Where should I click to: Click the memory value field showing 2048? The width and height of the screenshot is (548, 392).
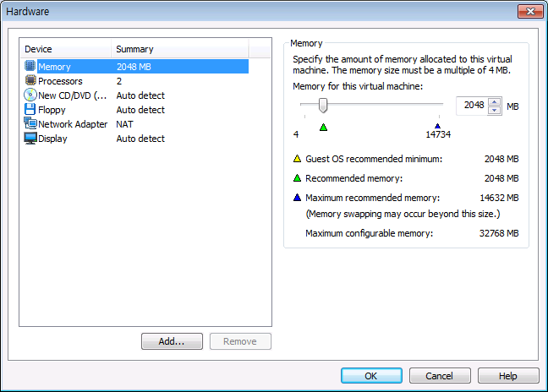coord(472,106)
